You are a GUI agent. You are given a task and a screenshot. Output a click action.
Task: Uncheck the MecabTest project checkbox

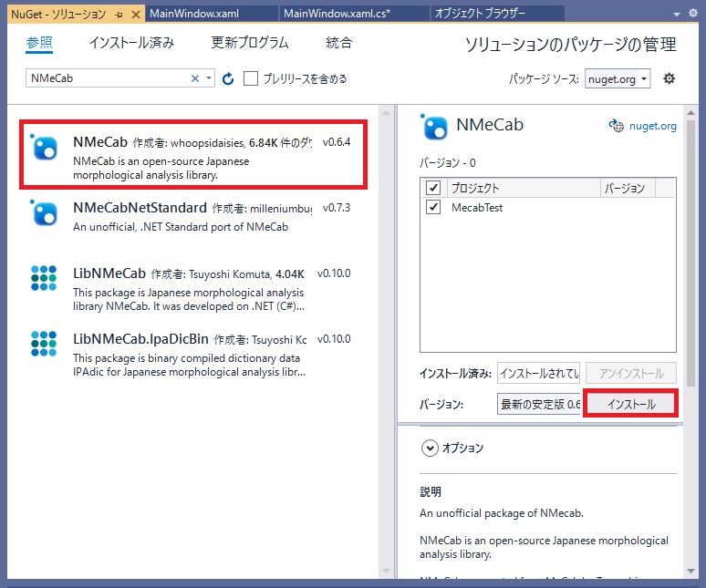[433, 208]
